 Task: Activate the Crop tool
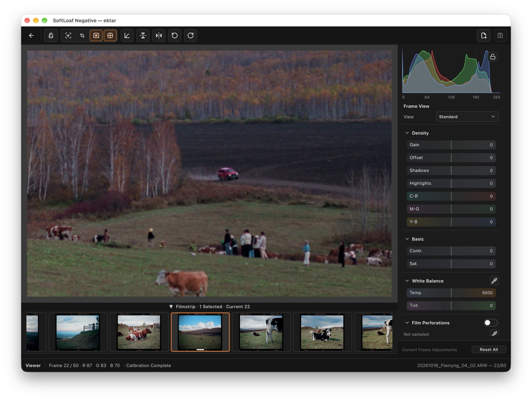point(82,36)
